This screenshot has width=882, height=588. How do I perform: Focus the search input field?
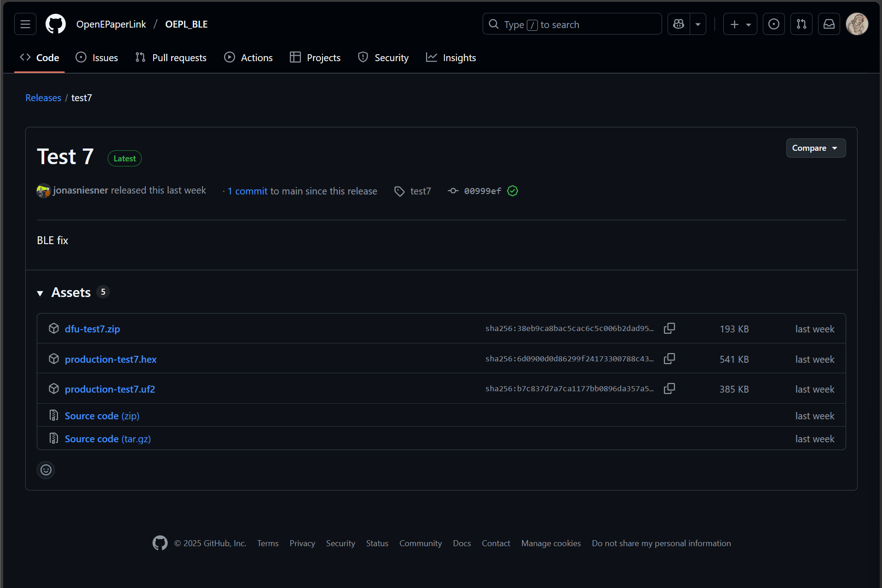click(572, 24)
